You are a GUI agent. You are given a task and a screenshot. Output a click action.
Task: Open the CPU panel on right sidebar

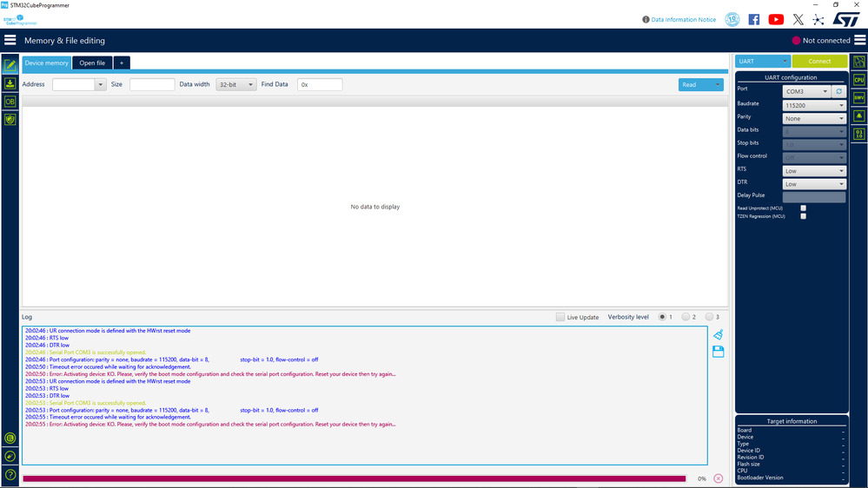tap(859, 80)
